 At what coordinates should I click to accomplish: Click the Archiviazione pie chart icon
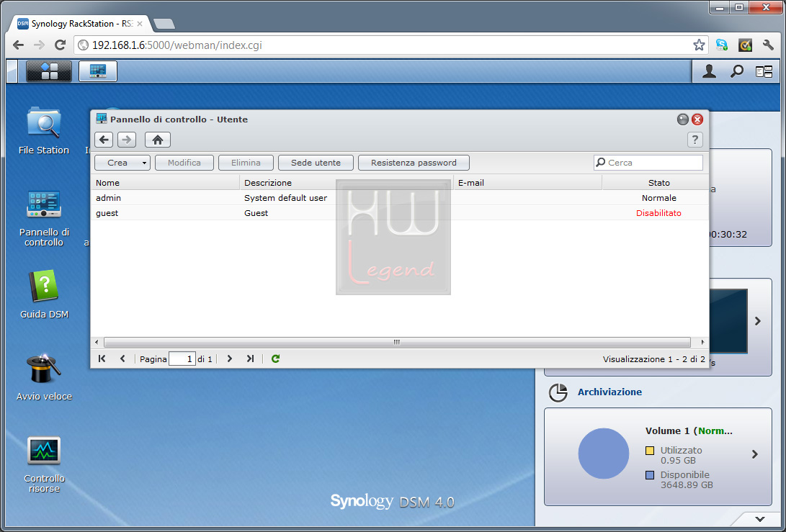(x=558, y=393)
